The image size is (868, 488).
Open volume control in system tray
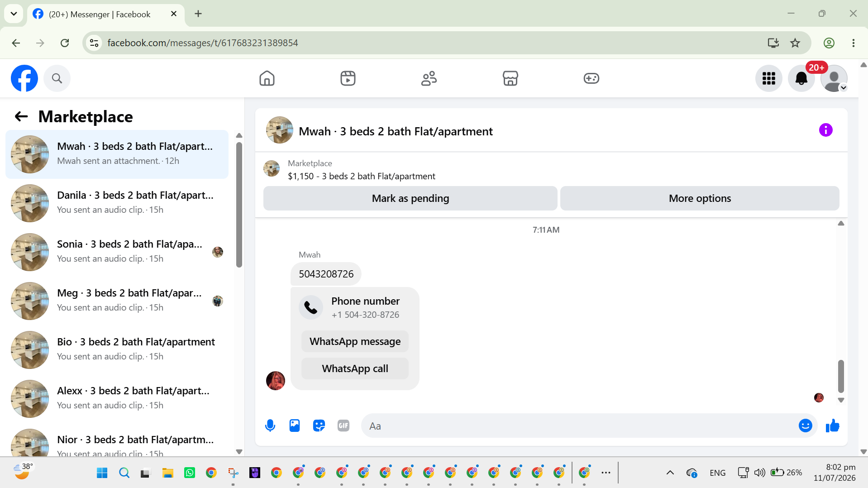tap(760, 473)
